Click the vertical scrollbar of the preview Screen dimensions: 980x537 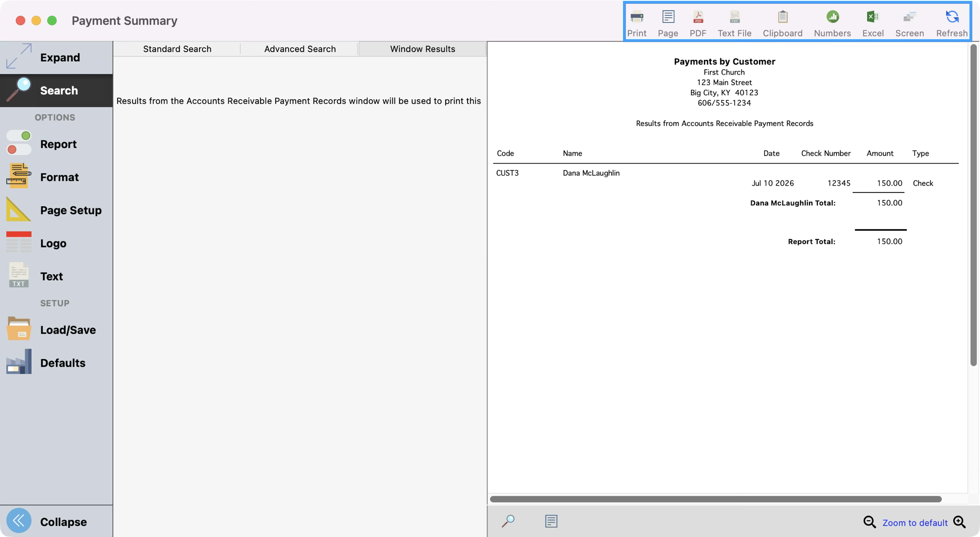[973, 205]
